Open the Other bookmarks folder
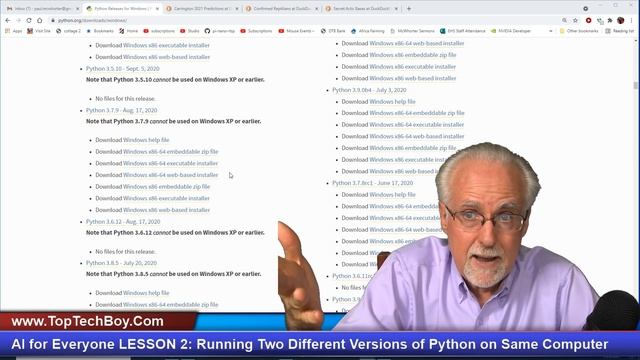Image resolution: width=640 pixels, height=360 pixels. [579, 31]
